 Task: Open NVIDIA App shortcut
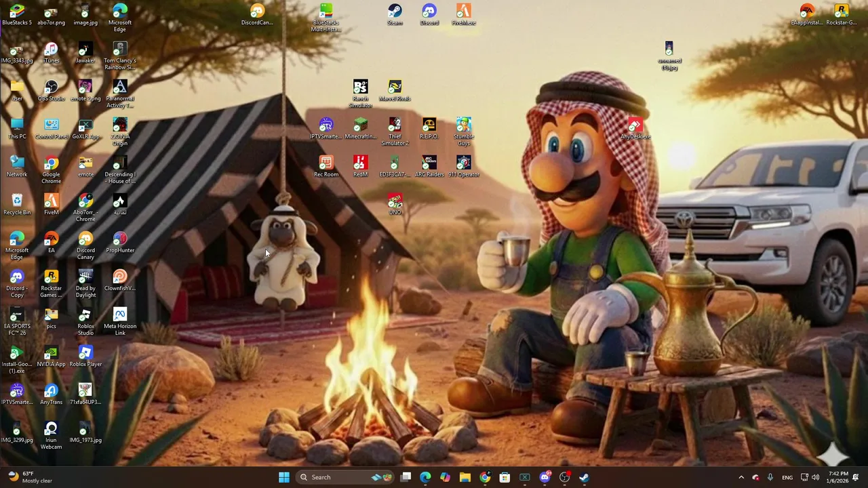(x=51, y=357)
